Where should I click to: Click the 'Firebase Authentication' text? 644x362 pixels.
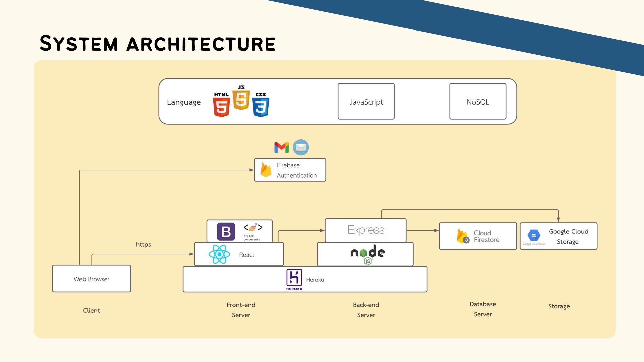[x=297, y=170]
